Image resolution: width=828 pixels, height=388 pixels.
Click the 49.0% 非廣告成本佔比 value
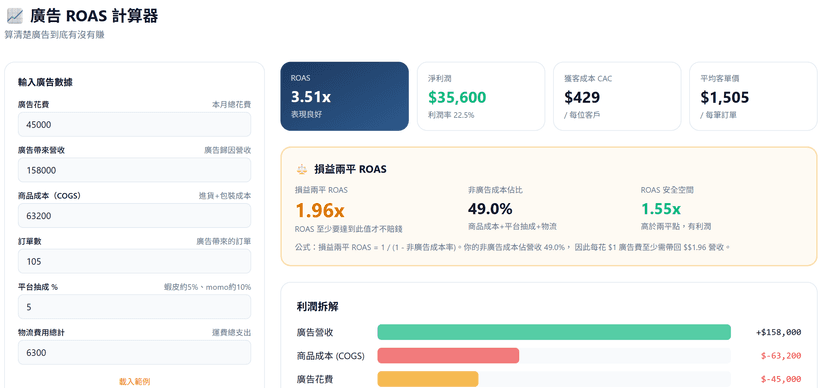[490, 209]
